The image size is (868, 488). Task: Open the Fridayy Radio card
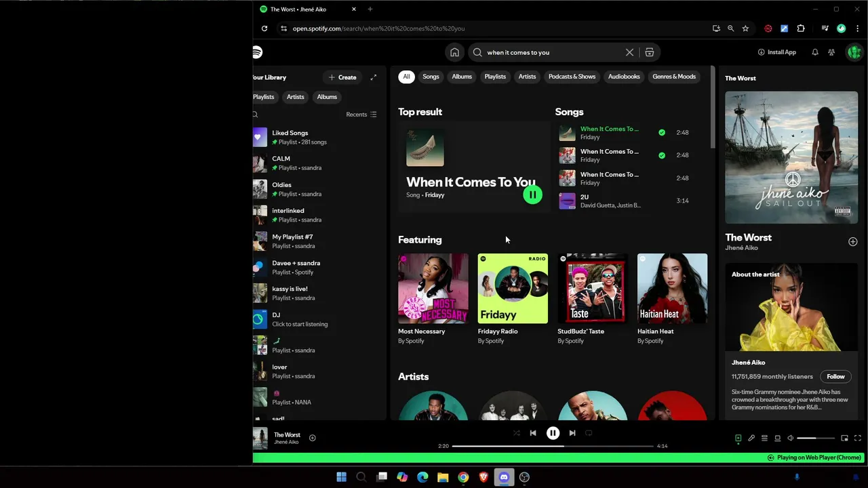pos(513,299)
